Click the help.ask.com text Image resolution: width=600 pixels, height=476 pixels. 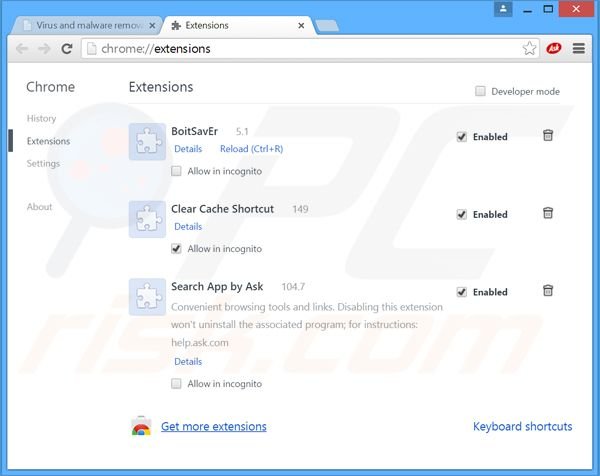click(200, 342)
